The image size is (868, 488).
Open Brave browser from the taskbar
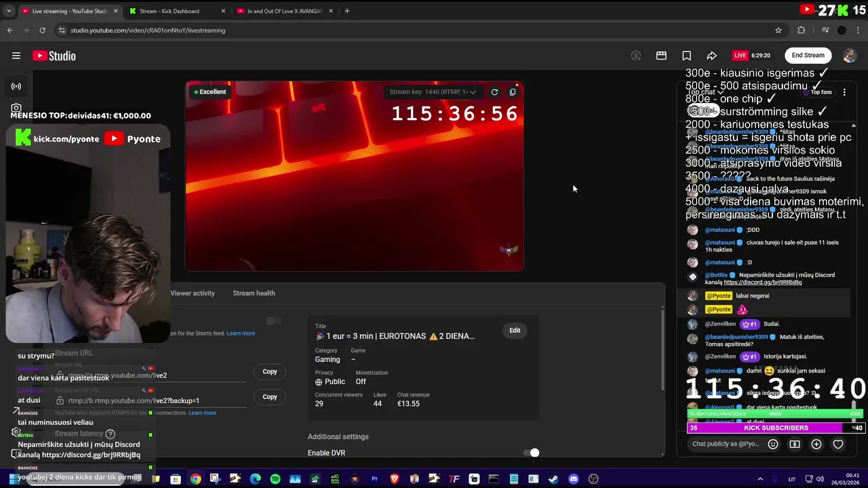(x=395, y=479)
